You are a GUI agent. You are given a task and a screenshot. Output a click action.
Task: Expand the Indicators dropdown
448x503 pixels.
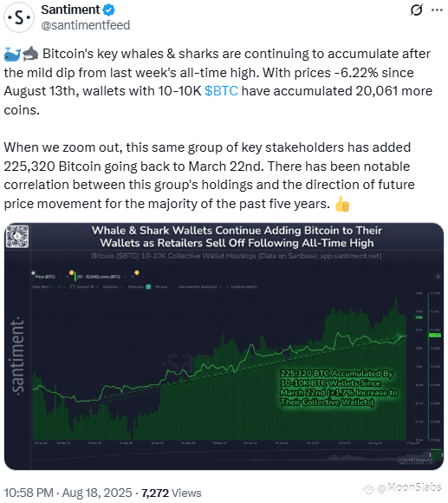pos(113,287)
